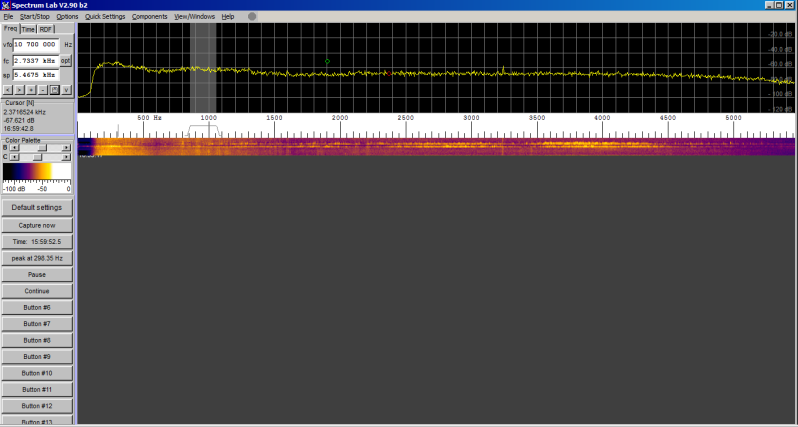798x427 pixels.
Task: Click the '3500' label on frequency scale
Action: [x=537, y=118]
